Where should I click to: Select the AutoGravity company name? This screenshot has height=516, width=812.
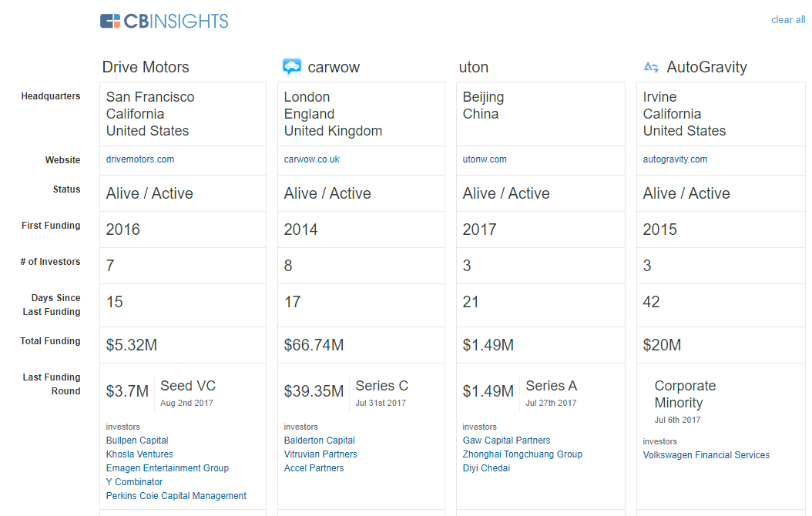[x=706, y=67]
